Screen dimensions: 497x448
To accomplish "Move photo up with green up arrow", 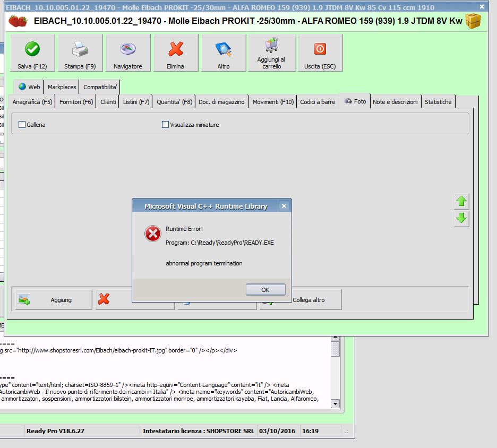I will click(461, 201).
